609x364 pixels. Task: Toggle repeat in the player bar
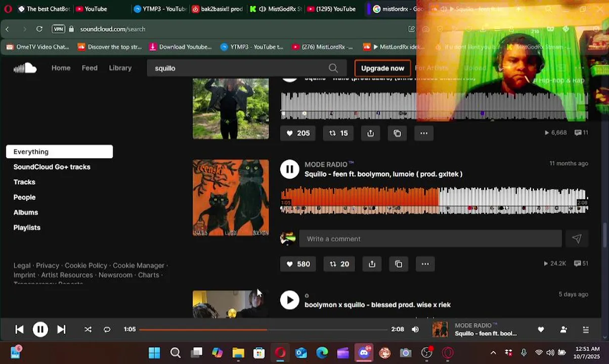click(x=107, y=329)
